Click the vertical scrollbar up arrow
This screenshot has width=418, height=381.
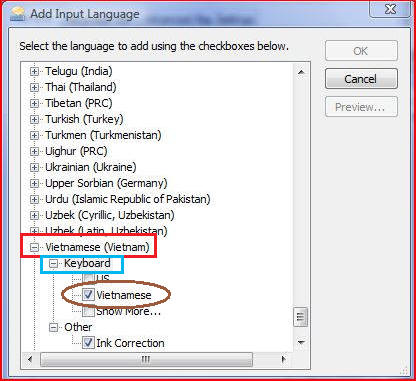coord(301,72)
